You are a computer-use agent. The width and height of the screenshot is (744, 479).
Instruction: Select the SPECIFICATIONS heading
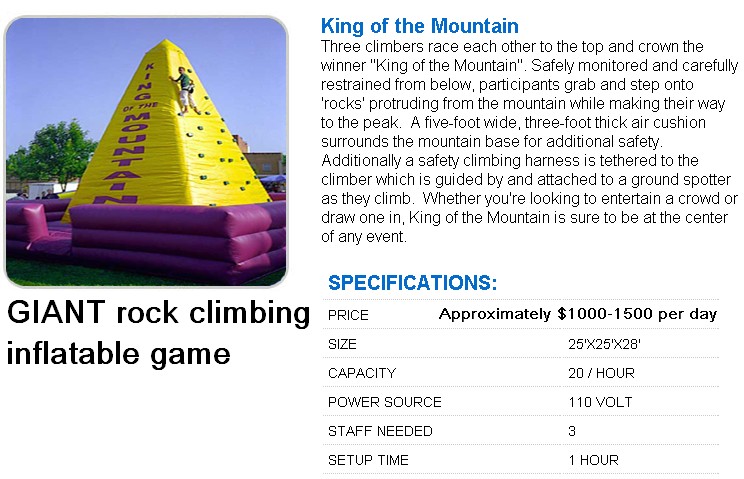click(412, 283)
